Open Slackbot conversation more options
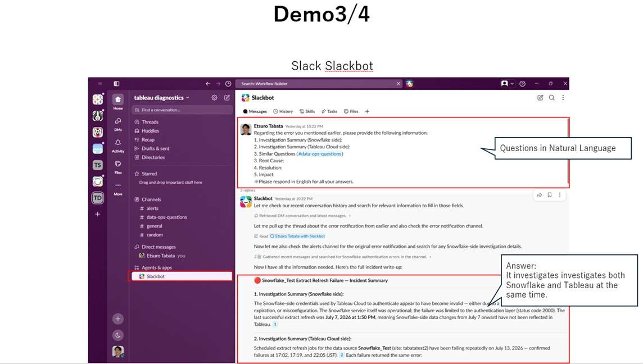Image resolution: width=643 pixels, height=364 pixels. click(x=563, y=98)
